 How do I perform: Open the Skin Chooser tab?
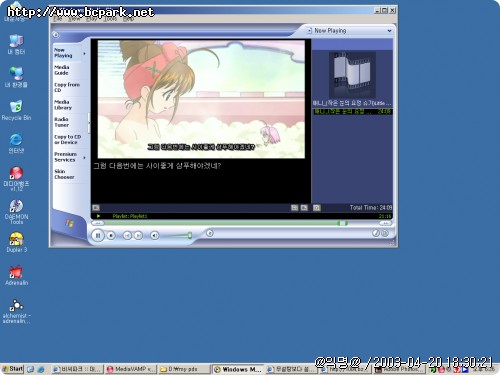click(64, 174)
